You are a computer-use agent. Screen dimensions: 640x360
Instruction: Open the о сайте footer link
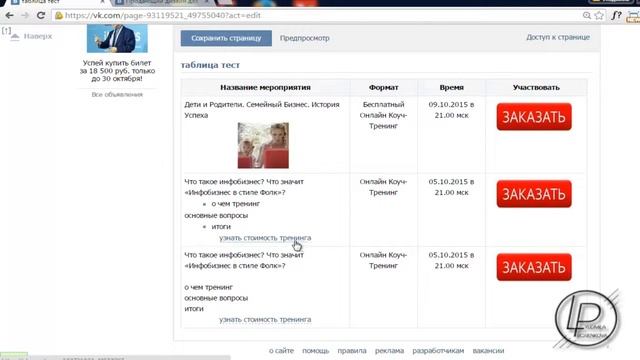point(281,351)
